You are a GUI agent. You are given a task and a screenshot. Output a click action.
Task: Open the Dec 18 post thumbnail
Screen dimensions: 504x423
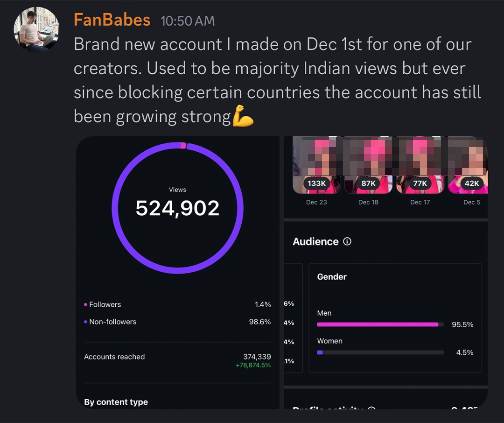(x=368, y=161)
